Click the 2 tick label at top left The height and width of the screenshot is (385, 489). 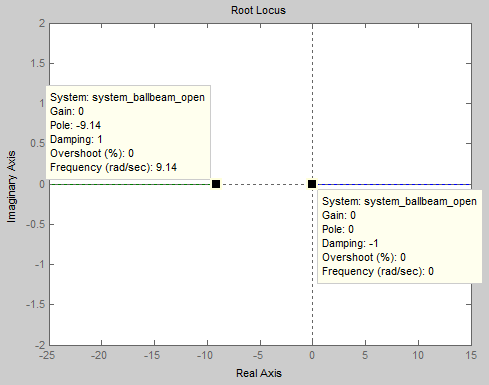pos(42,23)
